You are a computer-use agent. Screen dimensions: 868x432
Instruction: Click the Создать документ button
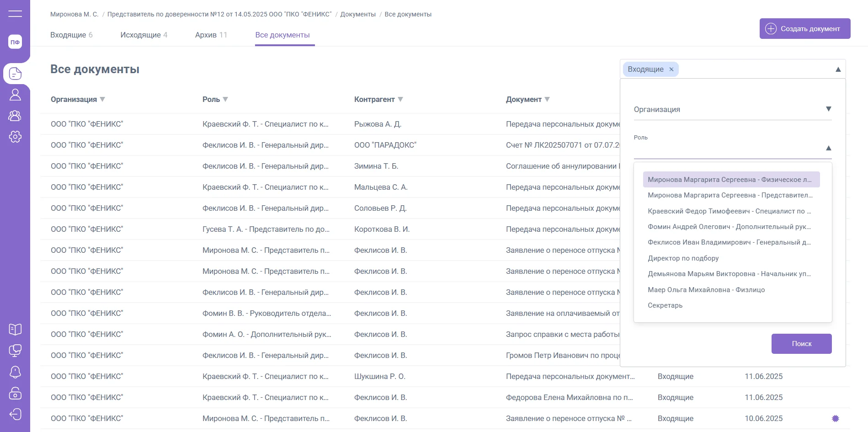click(x=804, y=29)
